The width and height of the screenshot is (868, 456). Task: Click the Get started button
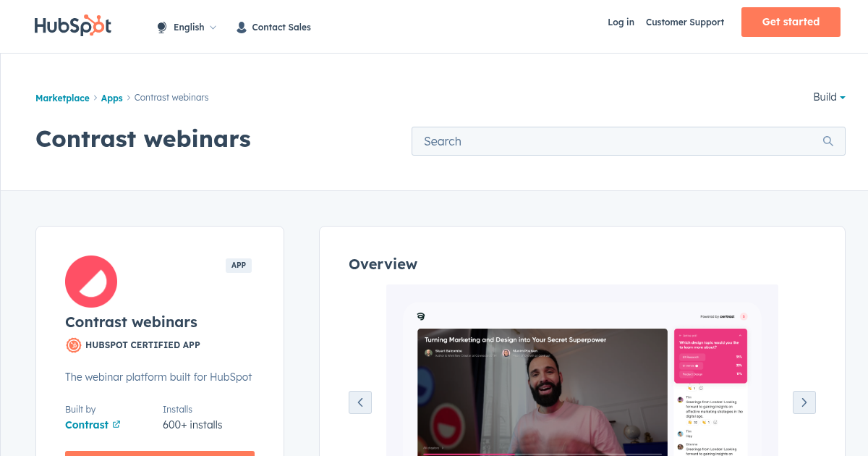tap(791, 22)
